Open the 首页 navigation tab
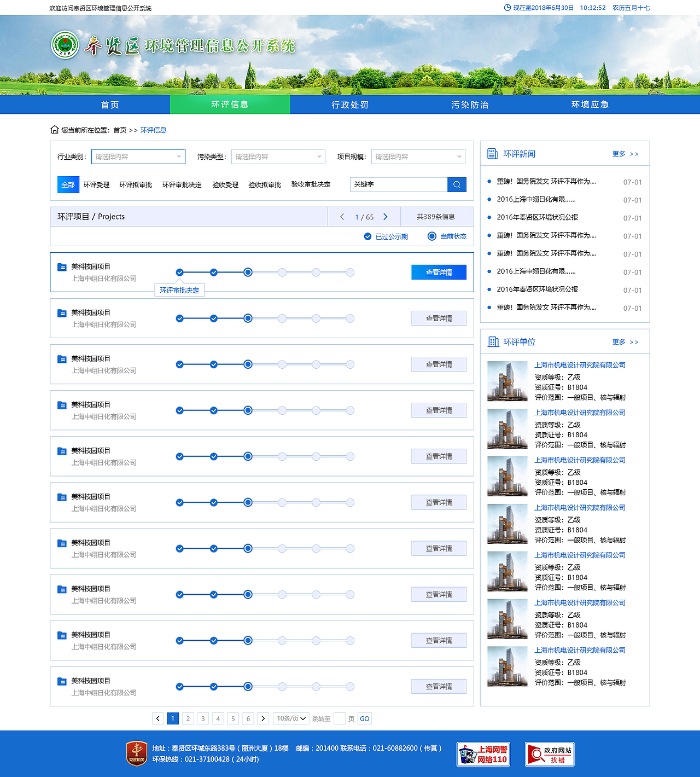Screen dimensions: 700x777 click(x=110, y=105)
